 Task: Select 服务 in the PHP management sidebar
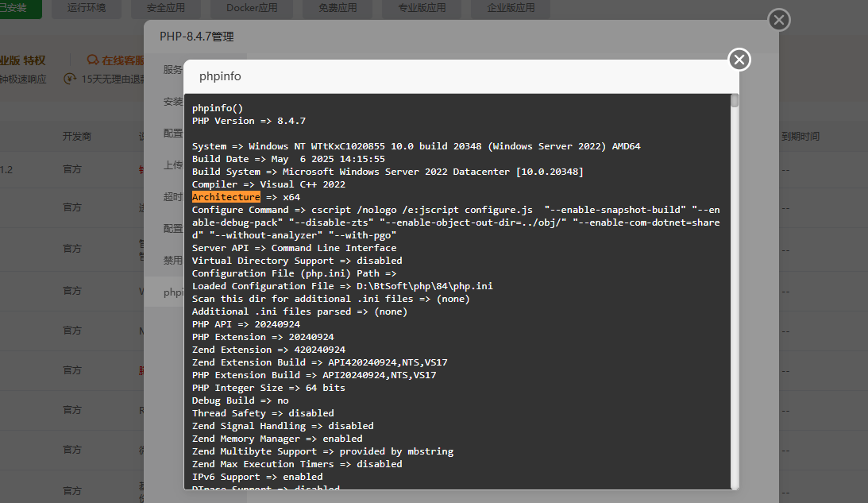click(x=171, y=70)
